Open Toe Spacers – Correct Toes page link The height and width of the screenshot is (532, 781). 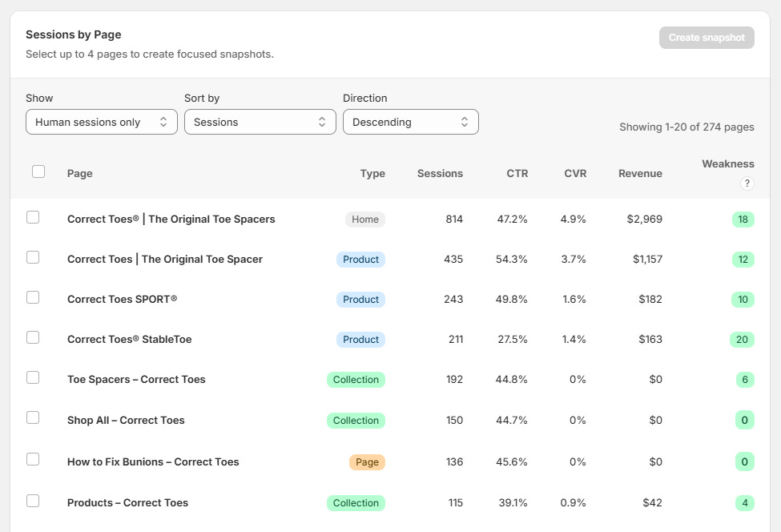[136, 380]
